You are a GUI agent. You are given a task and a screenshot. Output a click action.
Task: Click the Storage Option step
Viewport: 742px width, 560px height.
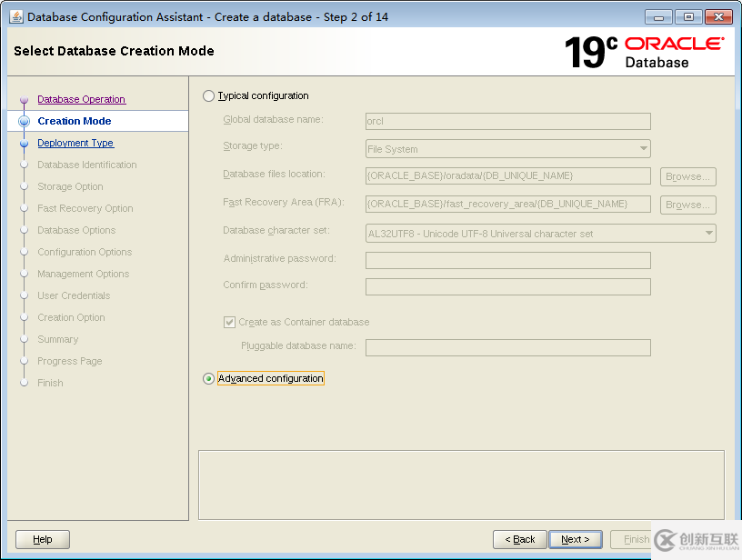[70, 186]
